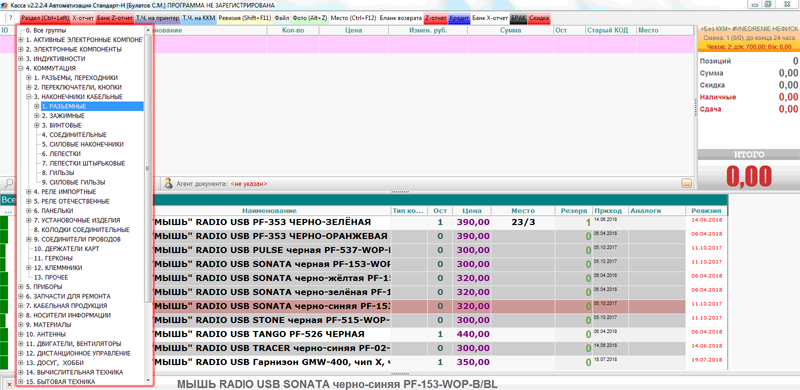Click Бланк возврата button
This screenshot has width=800, height=390.
[x=401, y=18]
